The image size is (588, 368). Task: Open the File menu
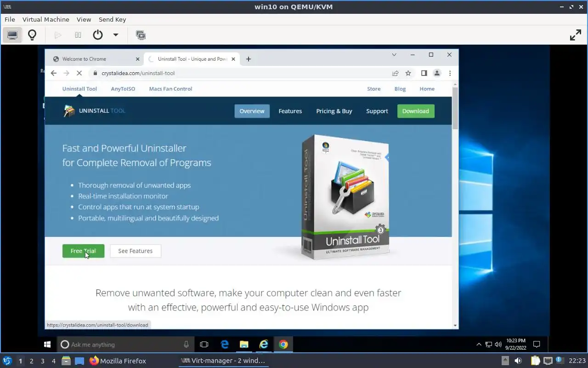coord(10,19)
